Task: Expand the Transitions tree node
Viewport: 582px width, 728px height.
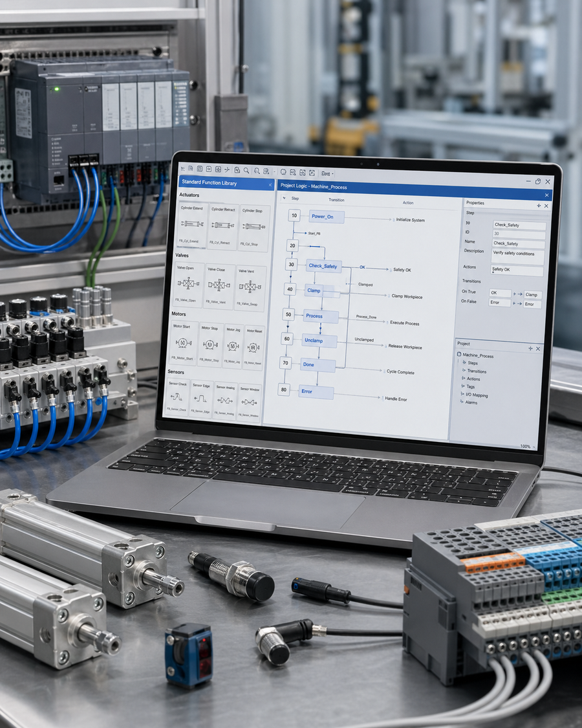Action: pyautogui.click(x=464, y=370)
